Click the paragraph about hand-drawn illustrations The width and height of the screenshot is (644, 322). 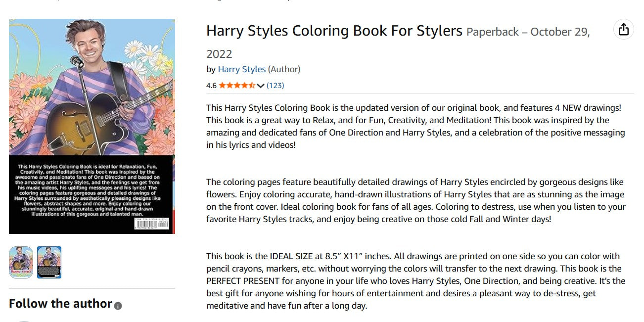click(x=416, y=200)
